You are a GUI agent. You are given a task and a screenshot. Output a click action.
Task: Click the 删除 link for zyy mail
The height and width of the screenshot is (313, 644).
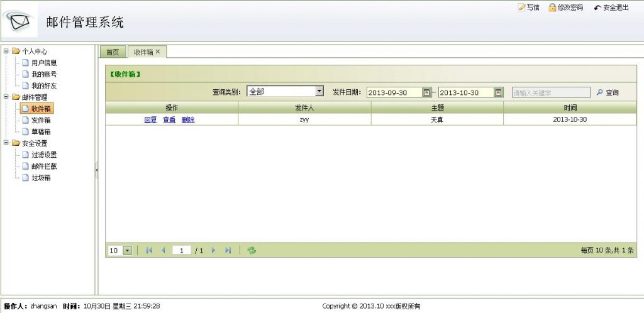click(188, 120)
